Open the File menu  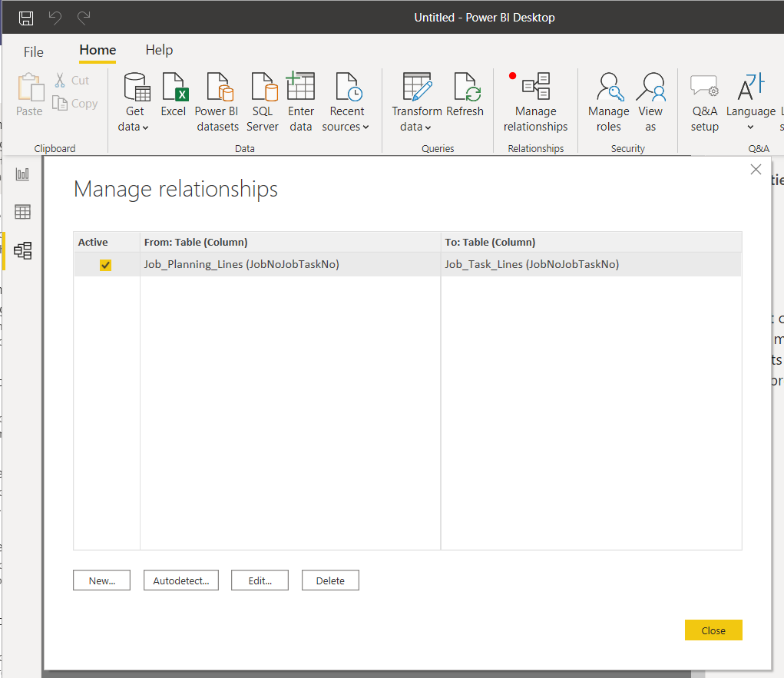pyautogui.click(x=34, y=52)
